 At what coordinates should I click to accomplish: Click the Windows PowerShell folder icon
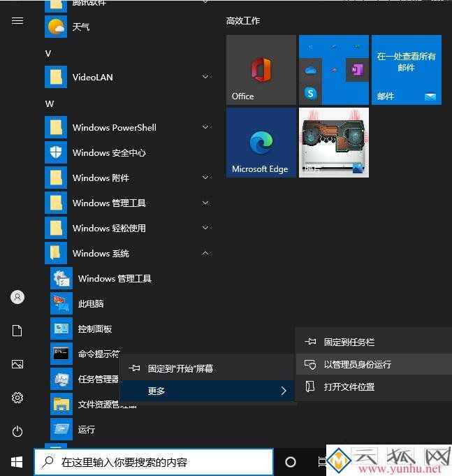click(56, 127)
